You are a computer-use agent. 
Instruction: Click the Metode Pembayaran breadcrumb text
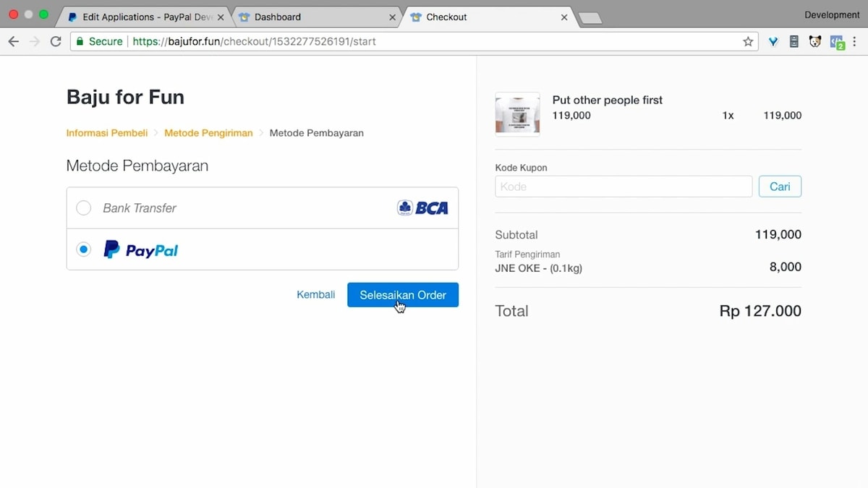pos(316,133)
